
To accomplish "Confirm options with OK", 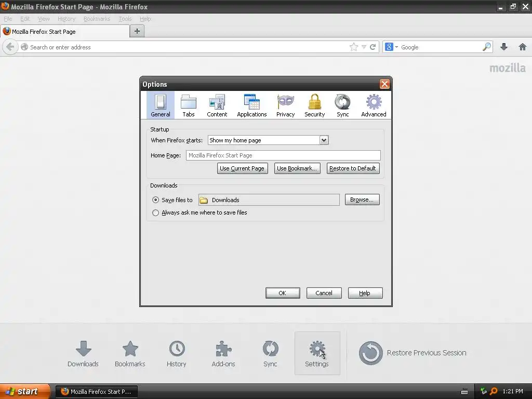I will click(x=282, y=293).
